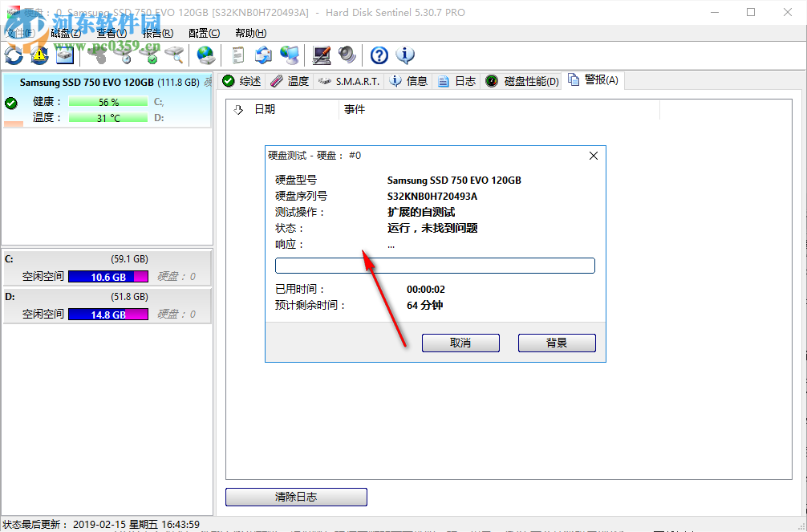Select Samsung SSD 750 EVO 120GB disk entry
The width and height of the screenshot is (807, 532).
107,100
